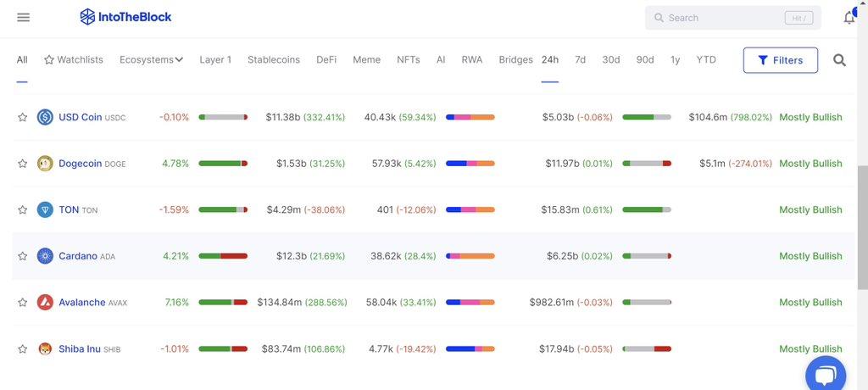Favorite Avalanche with its star
This screenshot has height=390, width=868.
[x=22, y=303]
